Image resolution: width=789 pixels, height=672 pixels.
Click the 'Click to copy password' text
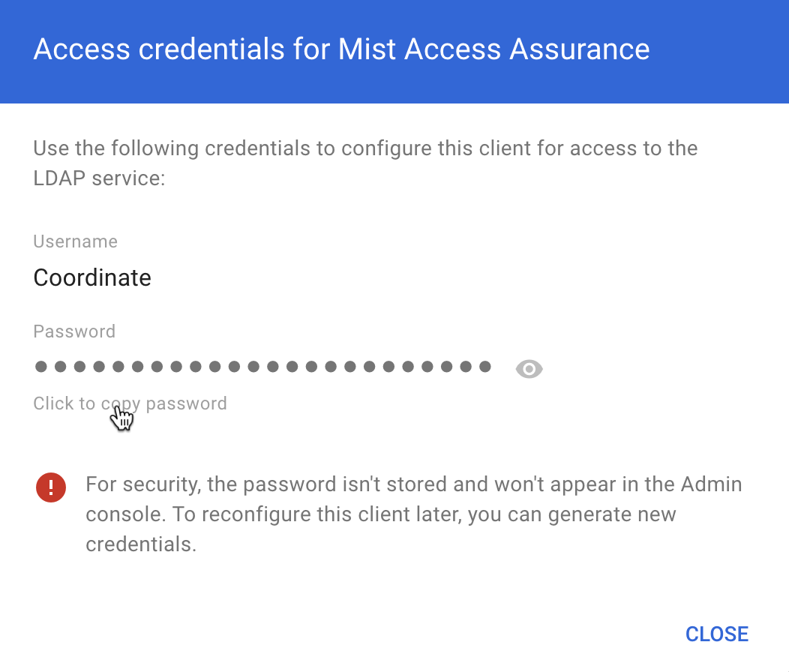130,403
